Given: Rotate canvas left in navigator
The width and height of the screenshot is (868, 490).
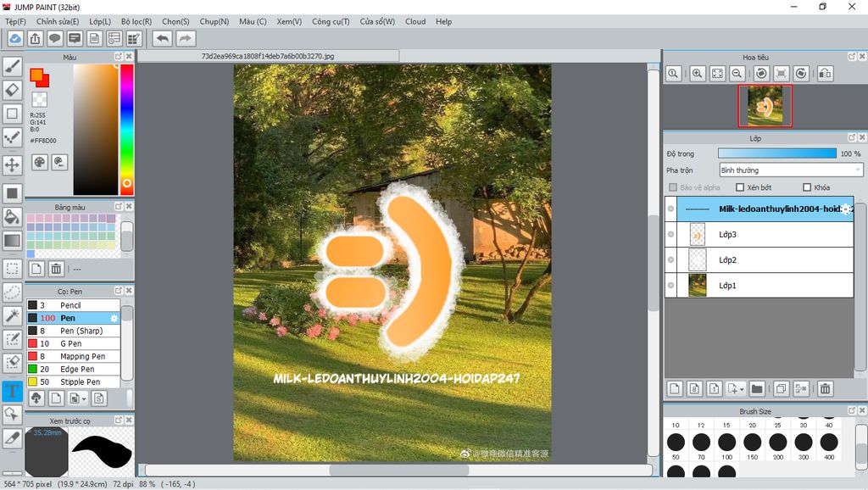Looking at the screenshot, I should click(x=761, y=73).
